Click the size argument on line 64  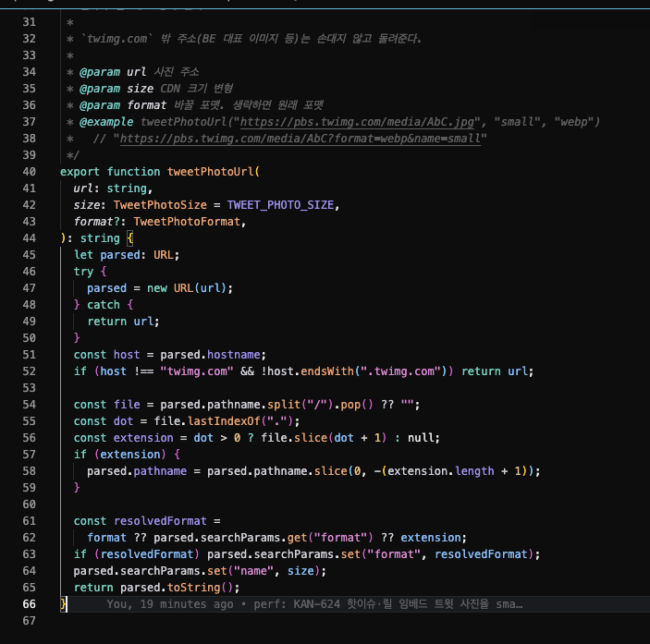(x=300, y=571)
